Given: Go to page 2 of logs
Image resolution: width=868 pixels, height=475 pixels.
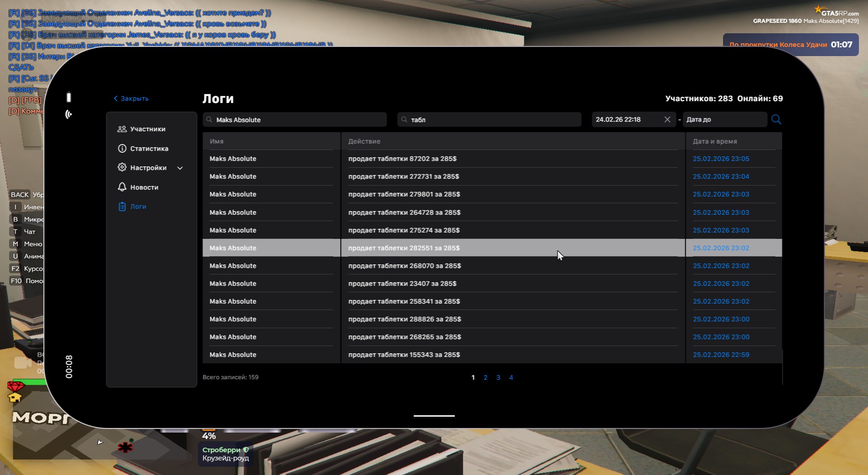Looking at the screenshot, I should click(x=486, y=377).
